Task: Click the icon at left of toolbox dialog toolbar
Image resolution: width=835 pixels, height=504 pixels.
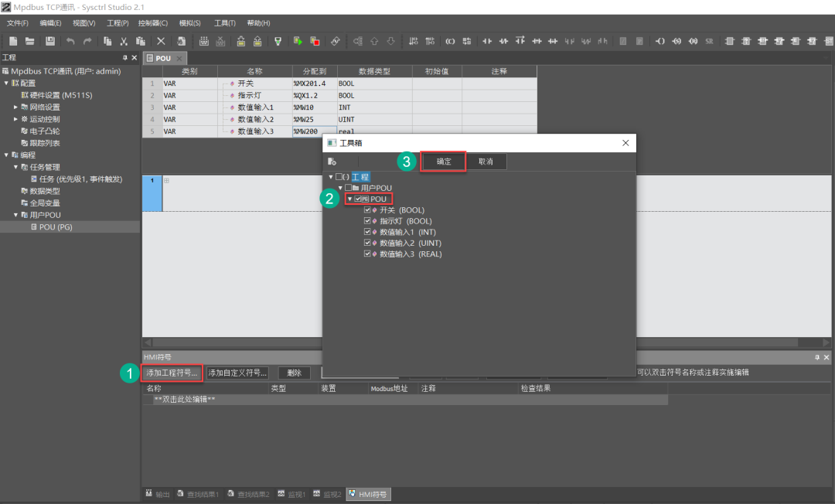Action: (x=332, y=162)
